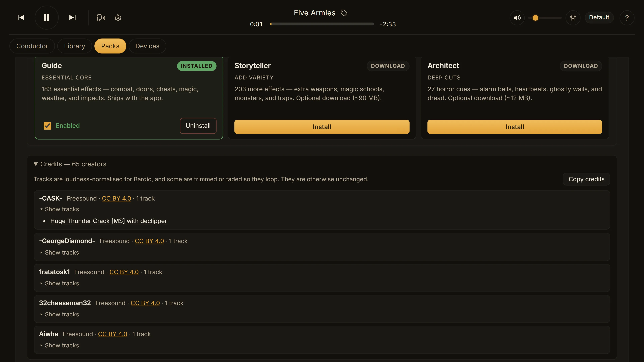This screenshot has width=644, height=362.
Task: Skip to the next track
Action: [x=72, y=17]
